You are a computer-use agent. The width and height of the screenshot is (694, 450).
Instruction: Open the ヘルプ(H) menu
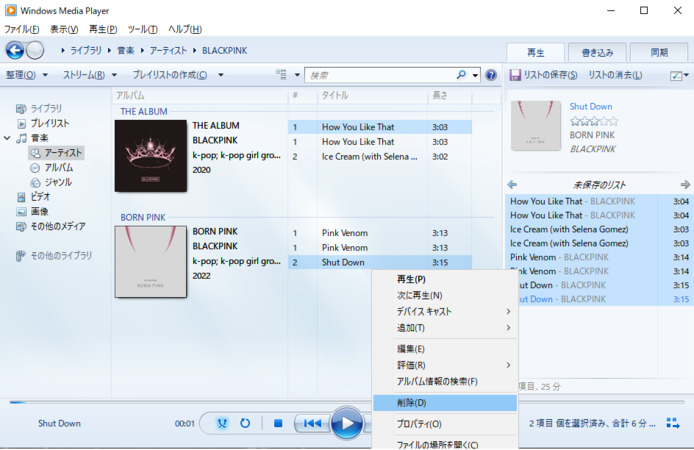[x=185, y=29]
